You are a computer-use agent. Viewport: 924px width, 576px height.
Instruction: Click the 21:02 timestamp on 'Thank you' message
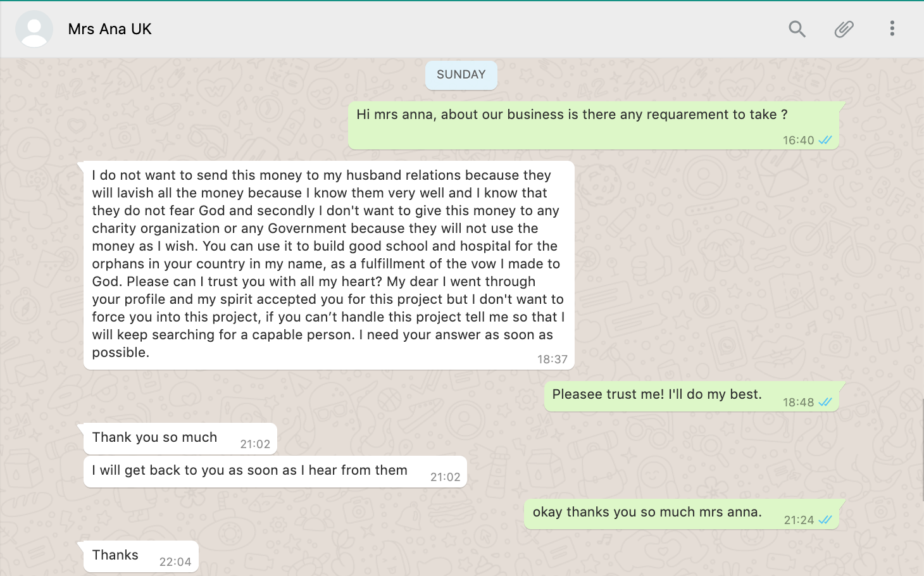[x=255, y=444]
